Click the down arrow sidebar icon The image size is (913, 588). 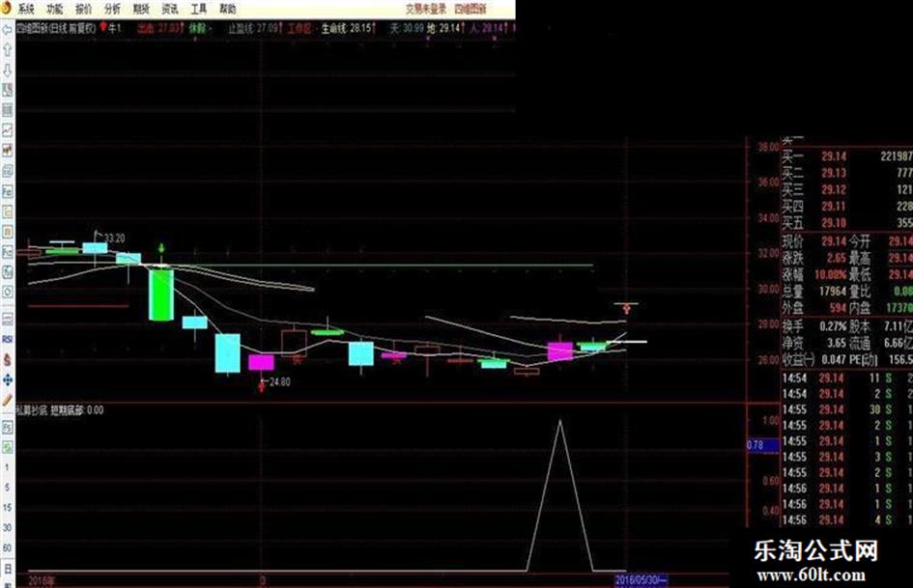[x=7, y=70]
